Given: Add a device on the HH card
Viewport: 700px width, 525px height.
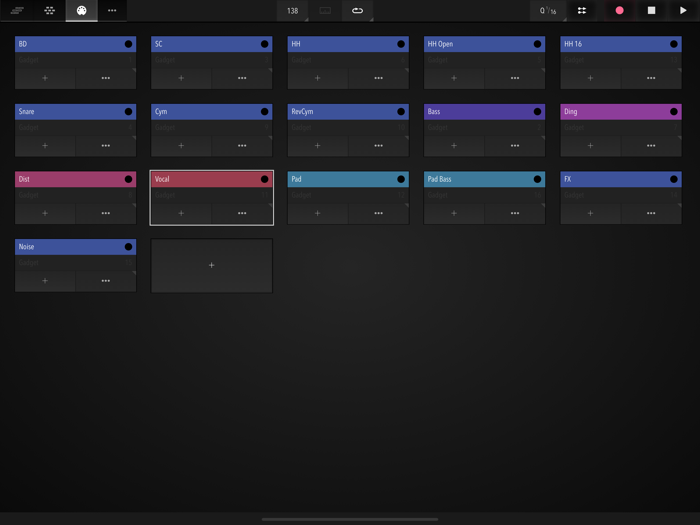Looking at the screenshot, I should (x=317, y=78).
